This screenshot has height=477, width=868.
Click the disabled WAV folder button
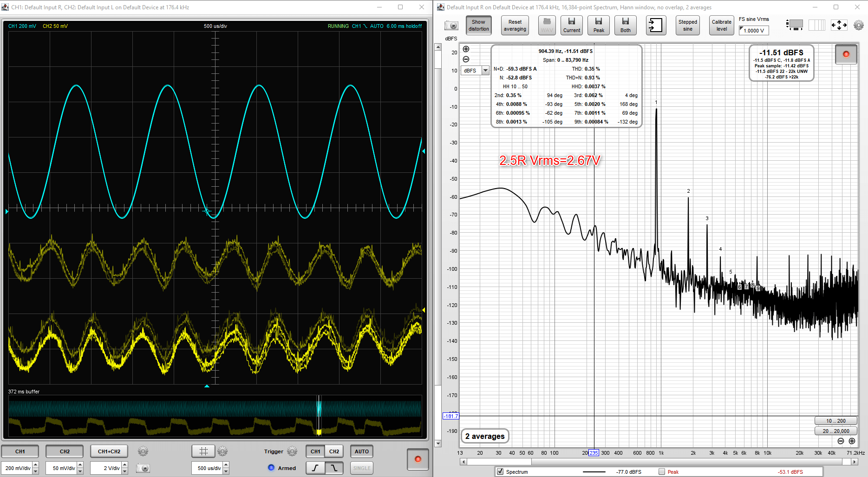click(547, 25)
